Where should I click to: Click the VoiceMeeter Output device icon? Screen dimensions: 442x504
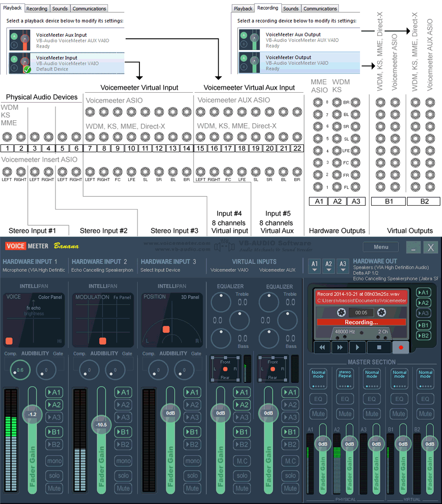click(249, 62)
